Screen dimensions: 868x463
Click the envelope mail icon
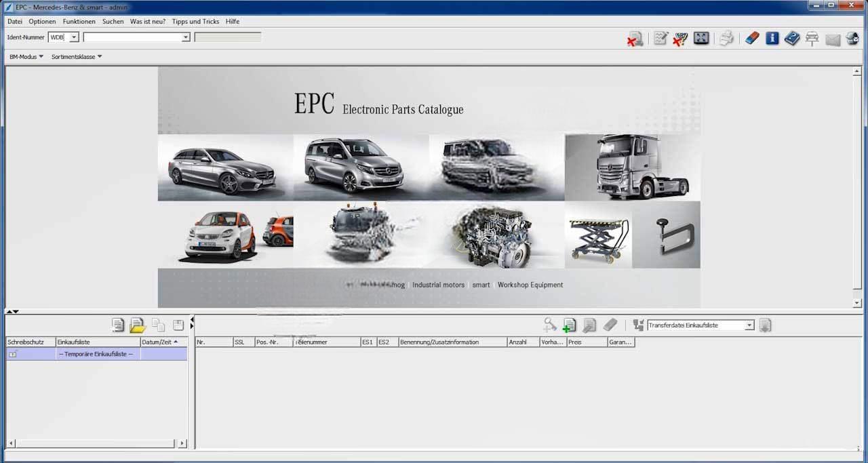point(833,39)
